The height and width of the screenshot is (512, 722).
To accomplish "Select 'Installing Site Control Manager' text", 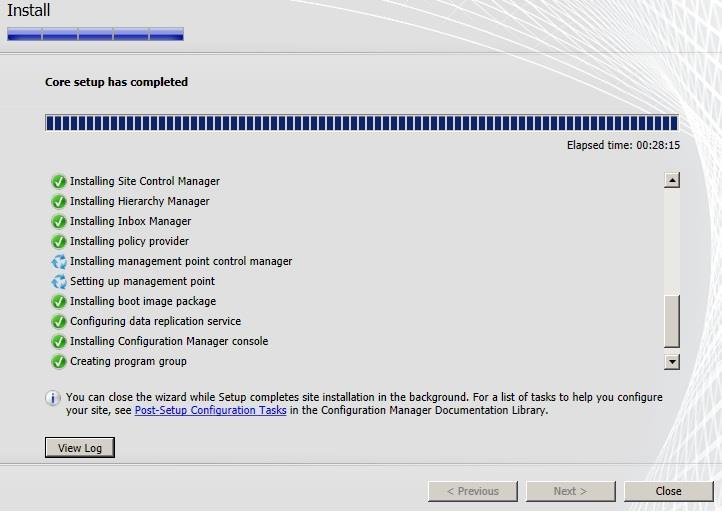I will click(x=145, y=181).
